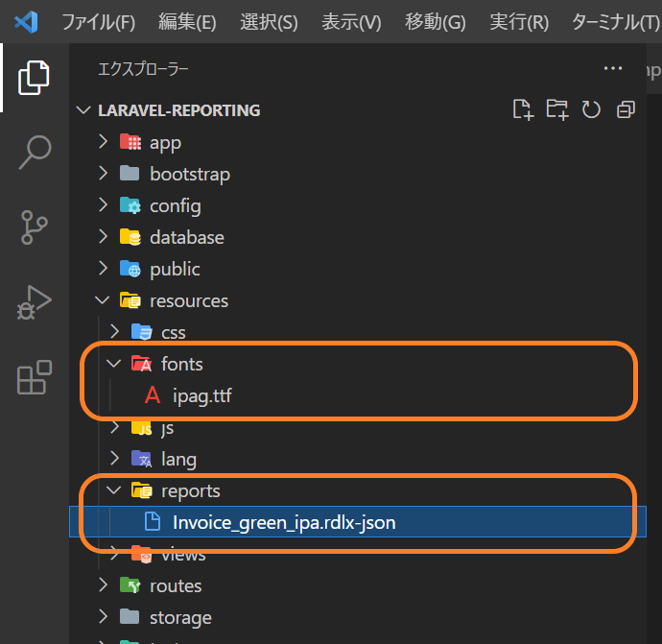Image resolution: width=662 pixels, height=644 pixels.
Task: Collapse all folders in explorer
Action: click(x=626, y=109)
